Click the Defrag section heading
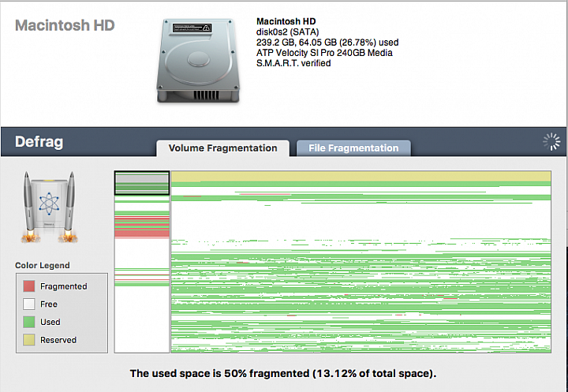 click(x=39, y=142)
